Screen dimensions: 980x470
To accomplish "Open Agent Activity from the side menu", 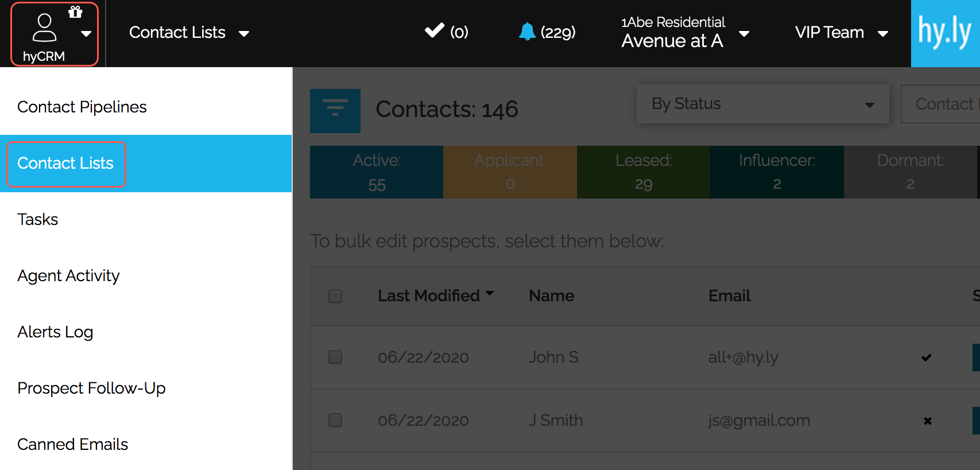I will [x=68, y=276].
